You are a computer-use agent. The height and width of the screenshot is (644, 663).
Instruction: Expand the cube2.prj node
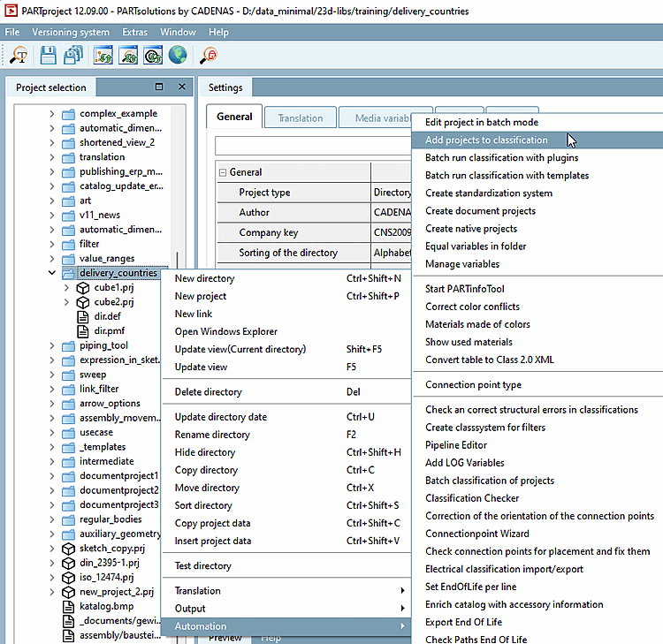tap(66, 302)
